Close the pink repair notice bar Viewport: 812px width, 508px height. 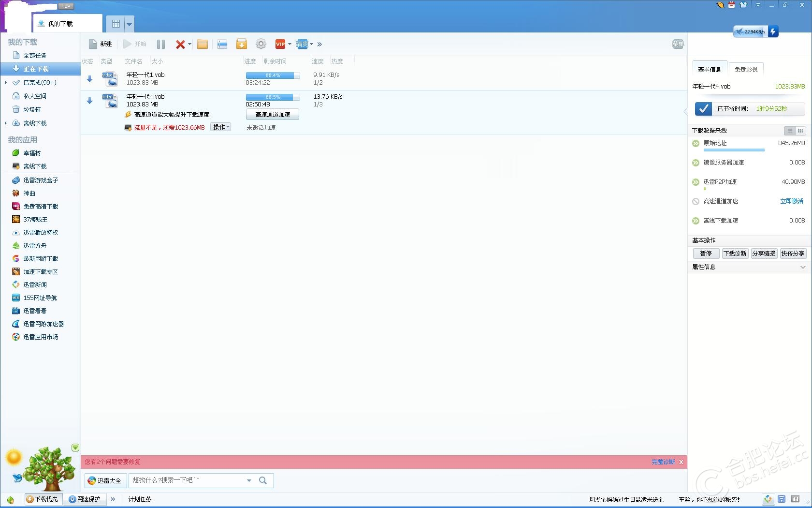(681, 462)
